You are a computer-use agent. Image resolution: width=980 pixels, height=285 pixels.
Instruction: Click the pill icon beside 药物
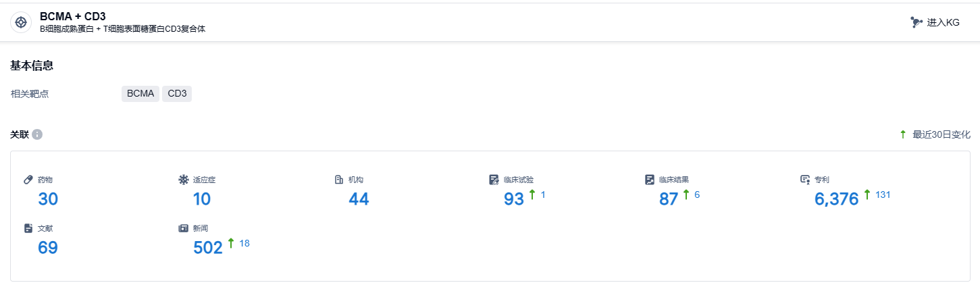point(28,180)
